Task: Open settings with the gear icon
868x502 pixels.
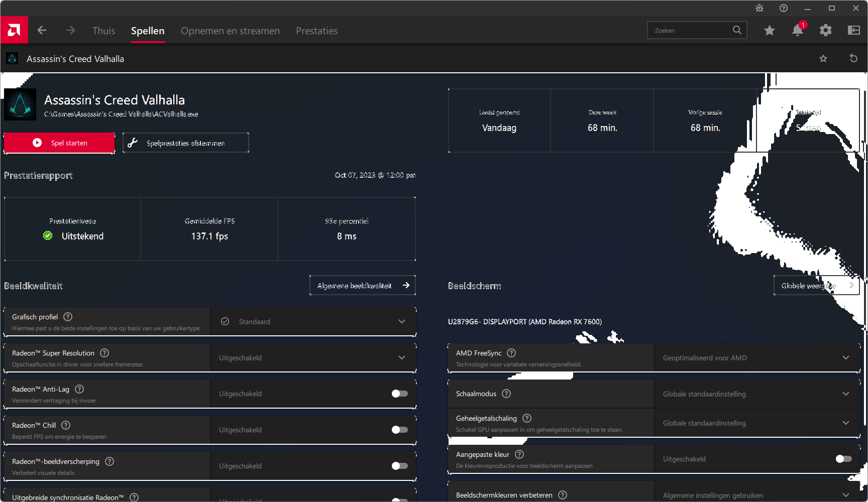Action: coord(825,31)
